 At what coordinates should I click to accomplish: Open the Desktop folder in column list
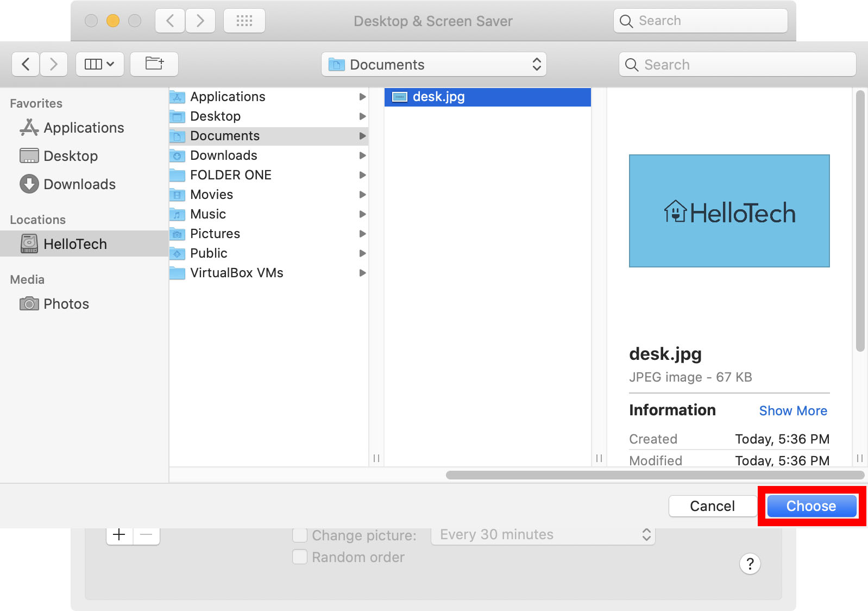click(269, 116)
